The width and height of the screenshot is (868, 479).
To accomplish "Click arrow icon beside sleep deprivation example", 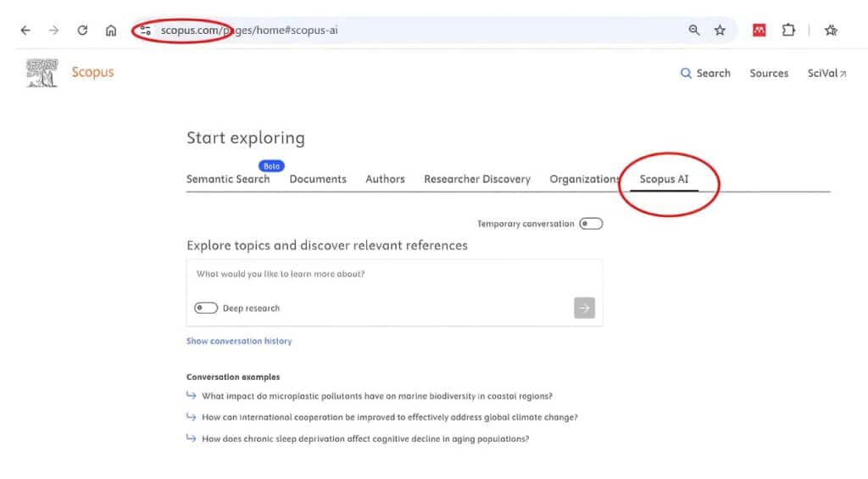I will tap(191, 438).
